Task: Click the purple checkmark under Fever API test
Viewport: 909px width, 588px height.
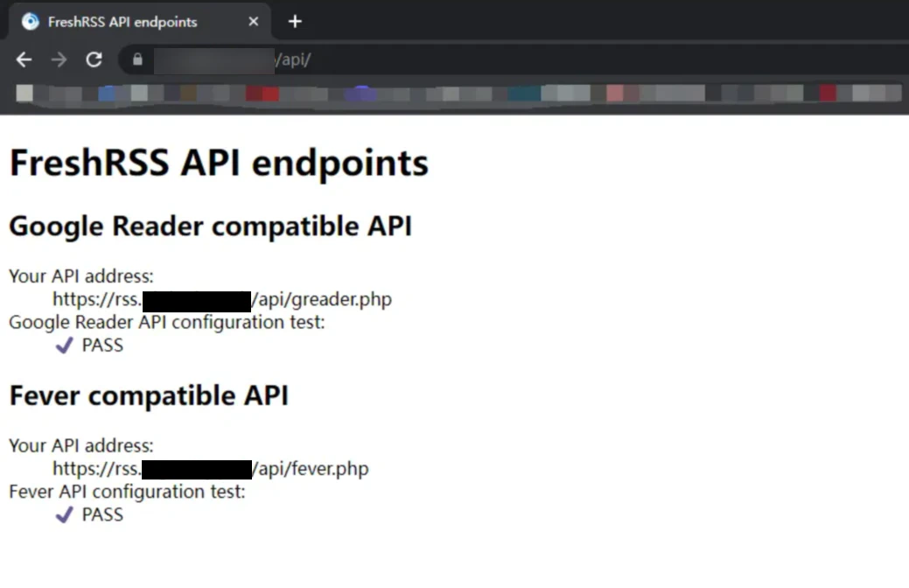Action: (64, 514)
